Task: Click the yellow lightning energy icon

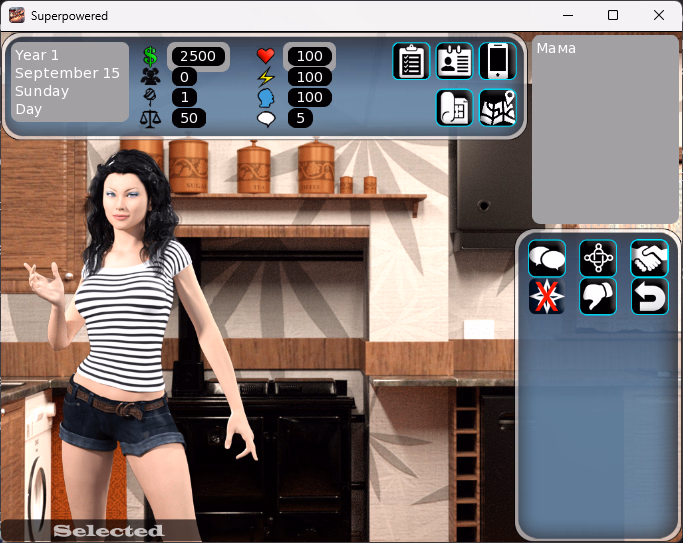Action: 265,77
